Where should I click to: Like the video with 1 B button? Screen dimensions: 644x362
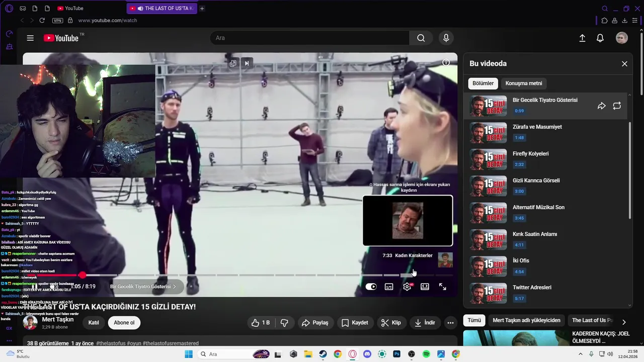(261, 323)
